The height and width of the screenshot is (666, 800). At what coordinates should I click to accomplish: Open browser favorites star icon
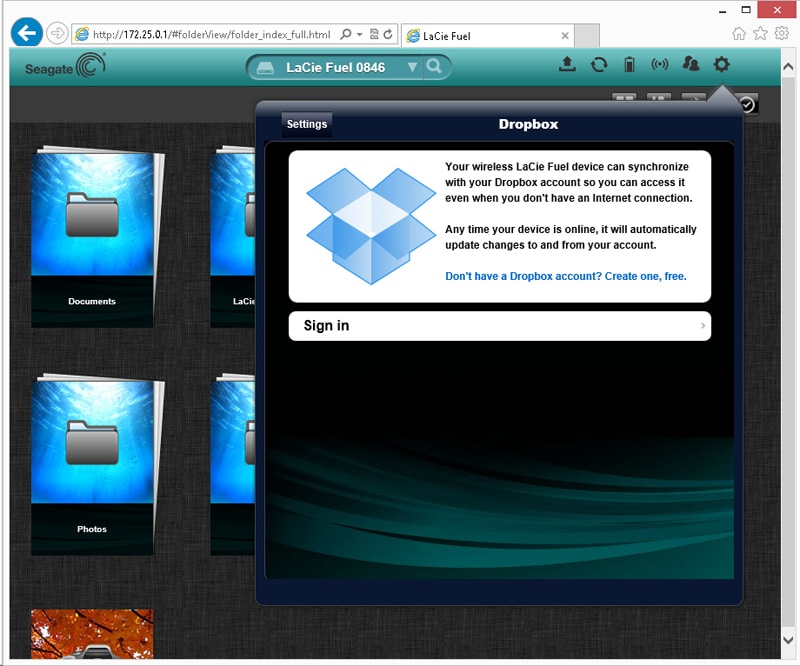point(760,34)
